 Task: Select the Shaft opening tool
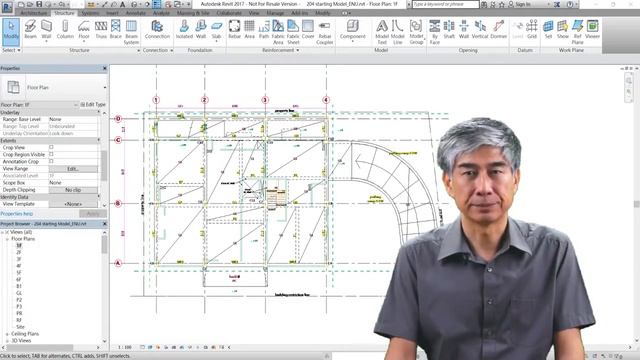click(x=449, y=29)
